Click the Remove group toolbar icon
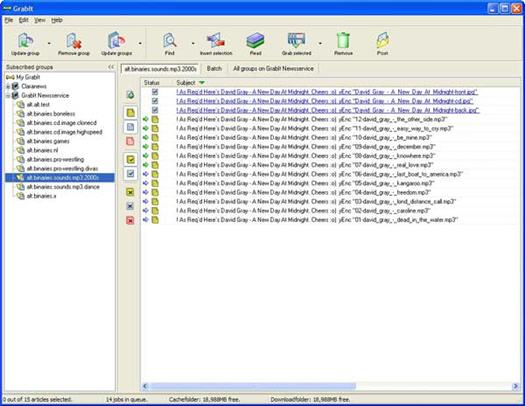This screenshot has height=406, width=525. point(74,41)
